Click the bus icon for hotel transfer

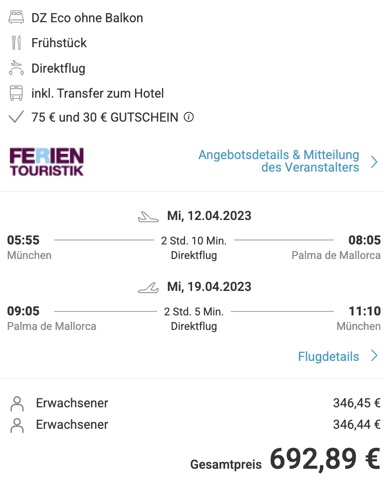[x=16, y=93]
